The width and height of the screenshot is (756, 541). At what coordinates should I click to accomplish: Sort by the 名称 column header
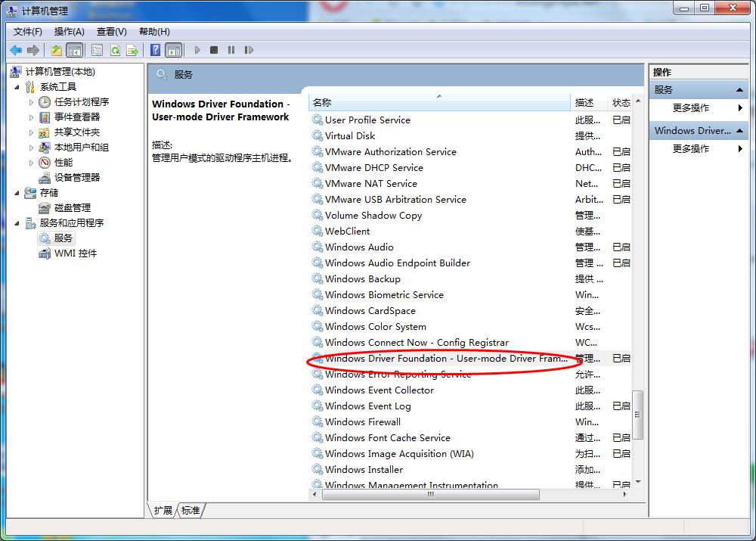click(439, 102)
